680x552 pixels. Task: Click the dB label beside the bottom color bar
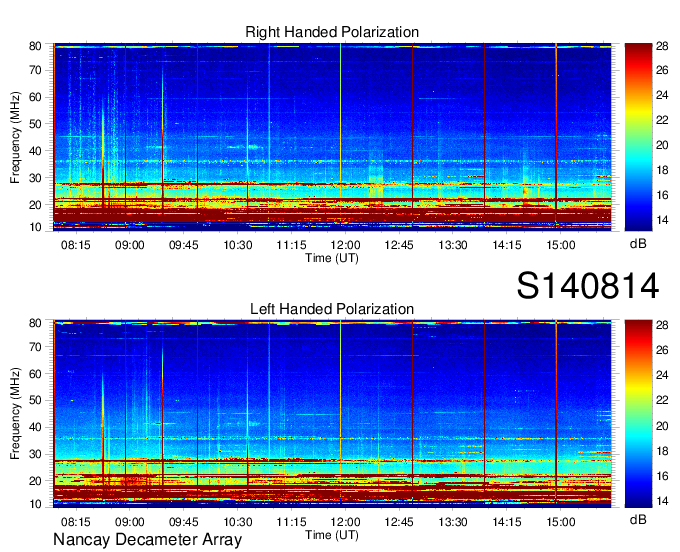[638, 520]
